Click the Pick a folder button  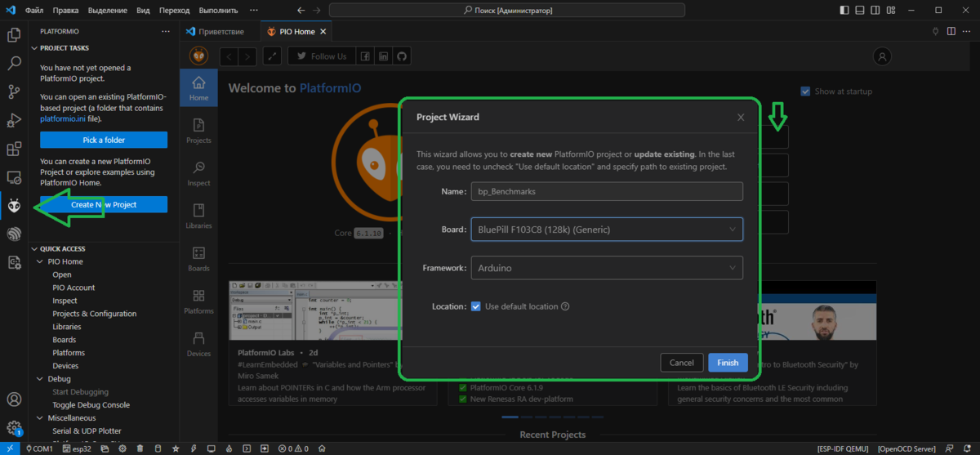pyautogui.click(x=104, y=140)
